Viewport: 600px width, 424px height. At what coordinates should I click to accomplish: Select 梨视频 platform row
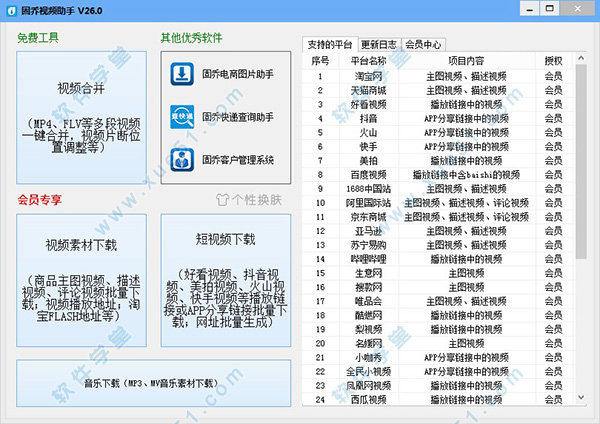tap(438, 329)
